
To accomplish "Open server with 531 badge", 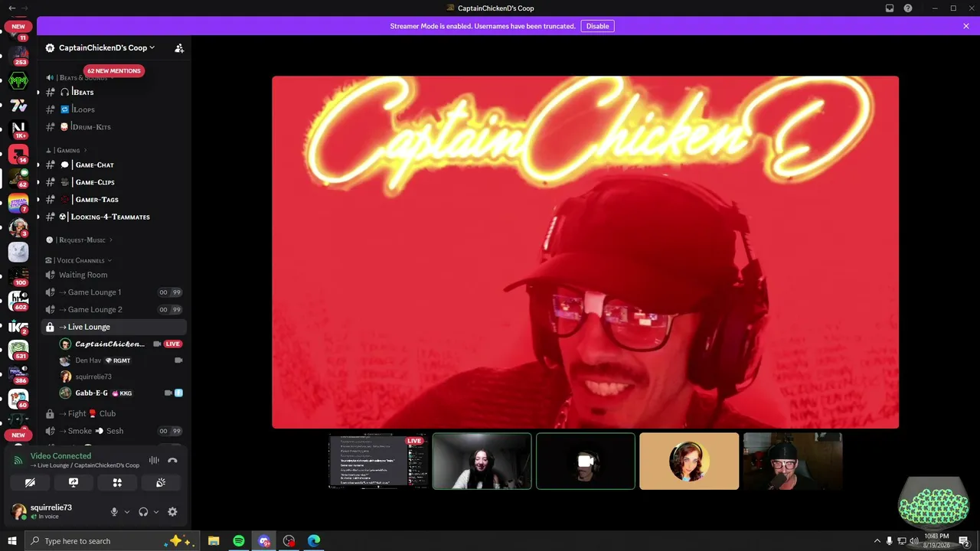I will 18,350.
